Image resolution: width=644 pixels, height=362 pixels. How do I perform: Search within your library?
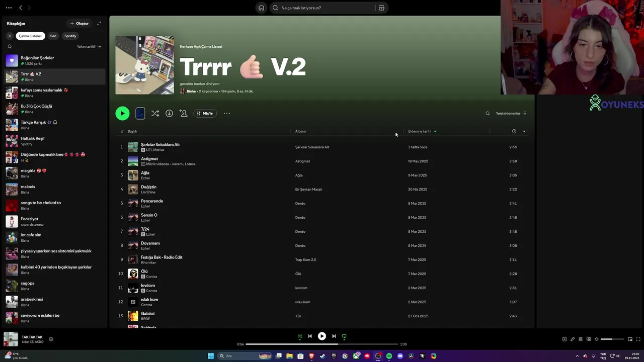click(x=10, y=46)
